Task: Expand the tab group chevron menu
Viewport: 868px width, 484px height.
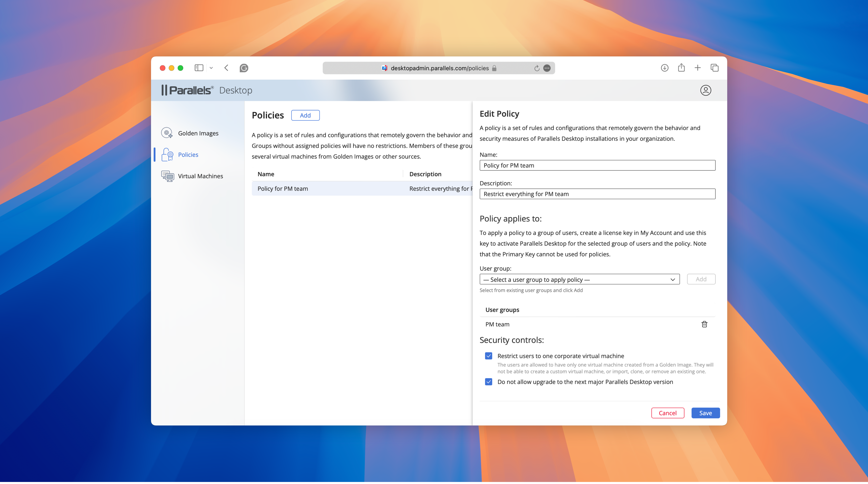Action: coord(211,68)
